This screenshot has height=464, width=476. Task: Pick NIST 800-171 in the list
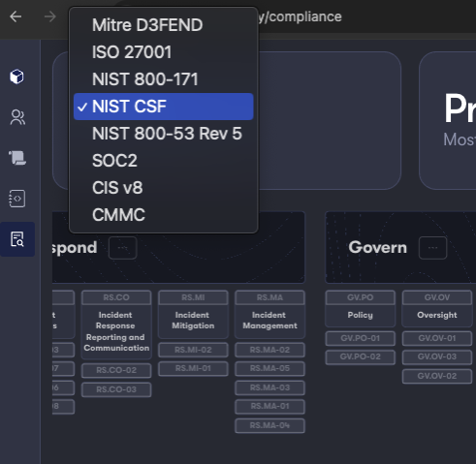164,79
